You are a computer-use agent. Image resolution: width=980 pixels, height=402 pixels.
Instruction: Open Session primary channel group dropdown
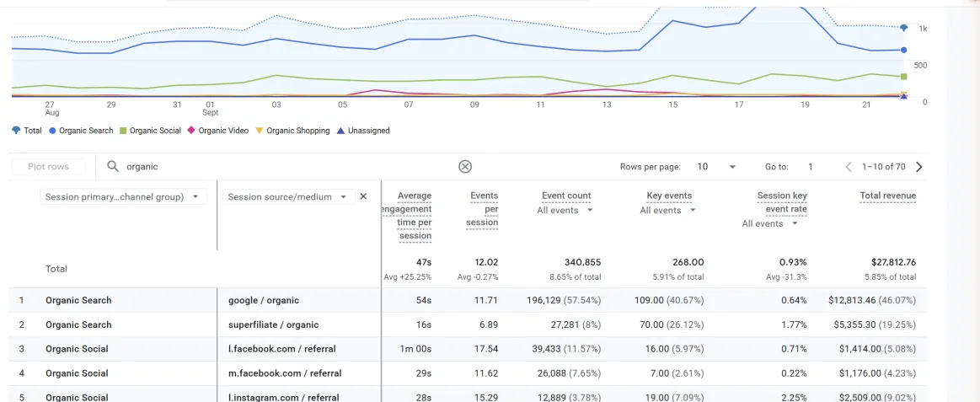coord(122,197)
